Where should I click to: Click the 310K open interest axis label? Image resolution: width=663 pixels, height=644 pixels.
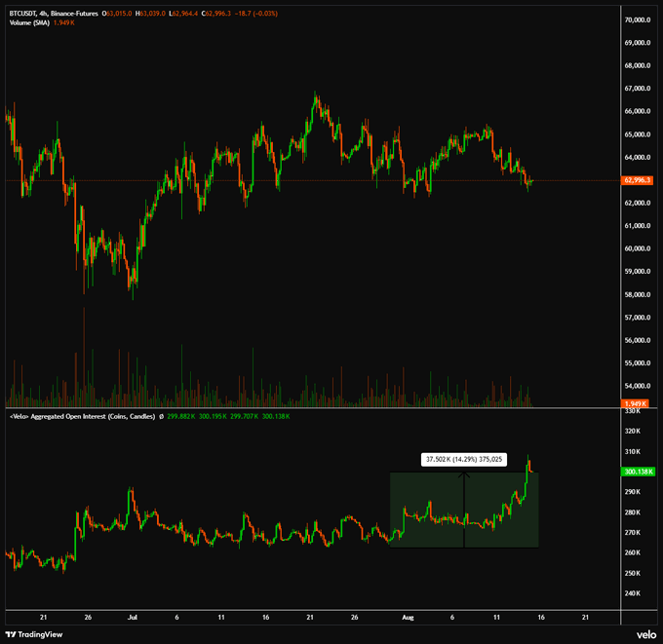click(x=633, y=452)
